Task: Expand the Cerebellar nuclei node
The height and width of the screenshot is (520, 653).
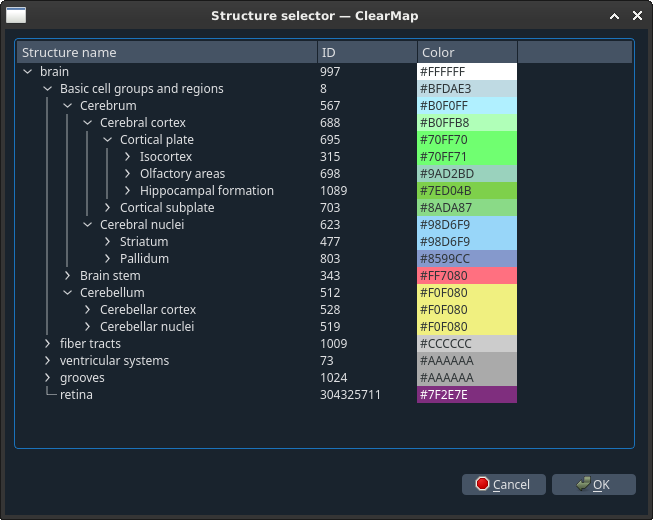Action: pyautogui.click(x=88, y=327)
